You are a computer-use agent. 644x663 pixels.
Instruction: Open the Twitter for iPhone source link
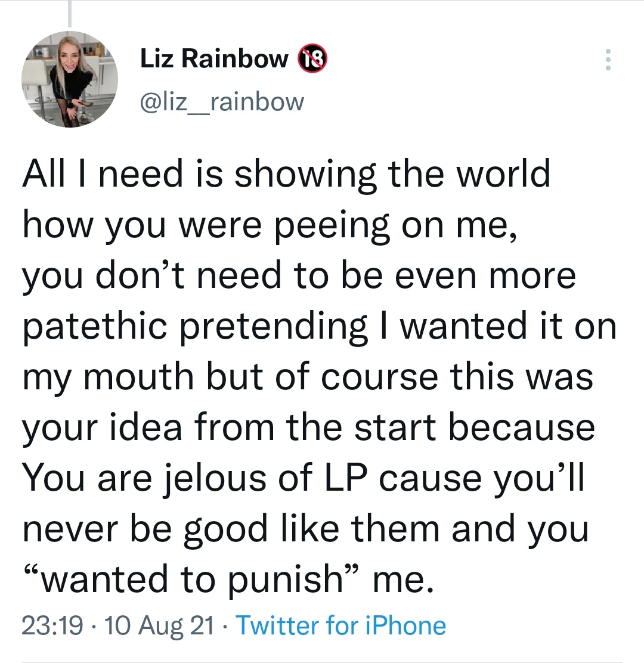[x=341, y=625]
